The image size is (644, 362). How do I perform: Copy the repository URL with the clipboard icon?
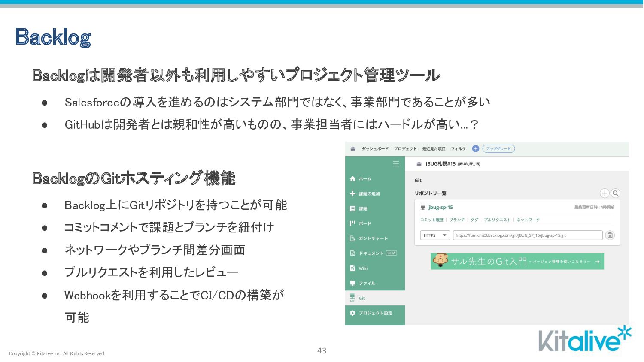pyautogui.click(x=610, y=235)
